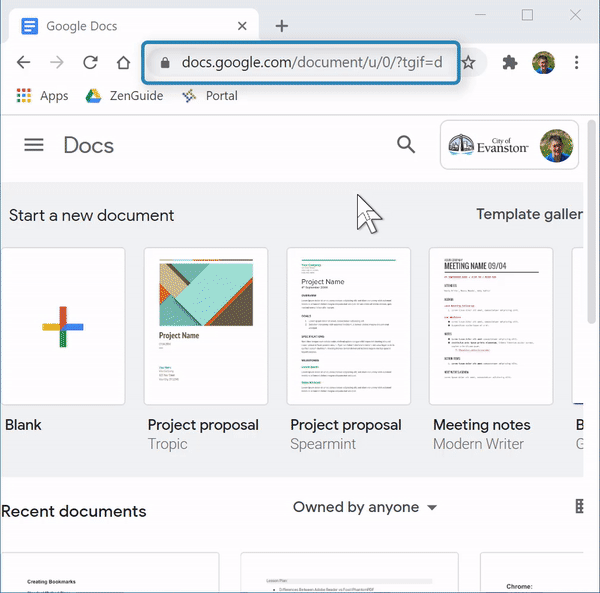Click the page vertical scrollbar
Screen dimensions: 600x593
pos(592,222)
